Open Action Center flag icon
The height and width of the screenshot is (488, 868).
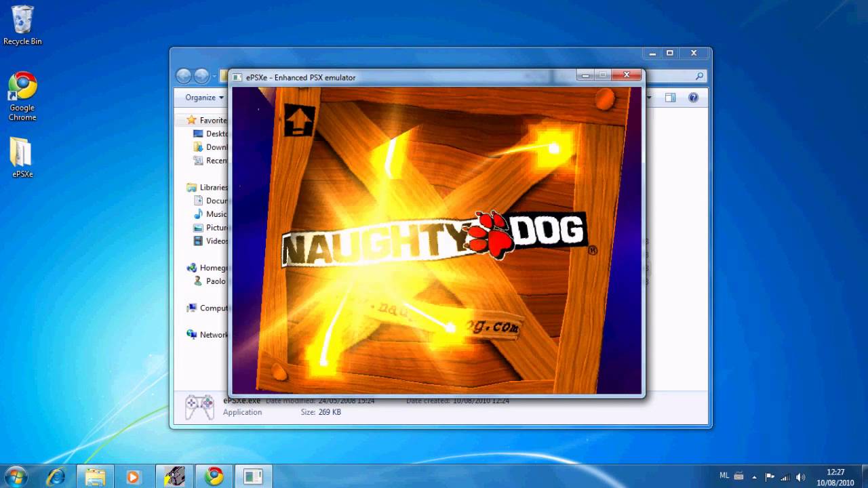point(770,476)
